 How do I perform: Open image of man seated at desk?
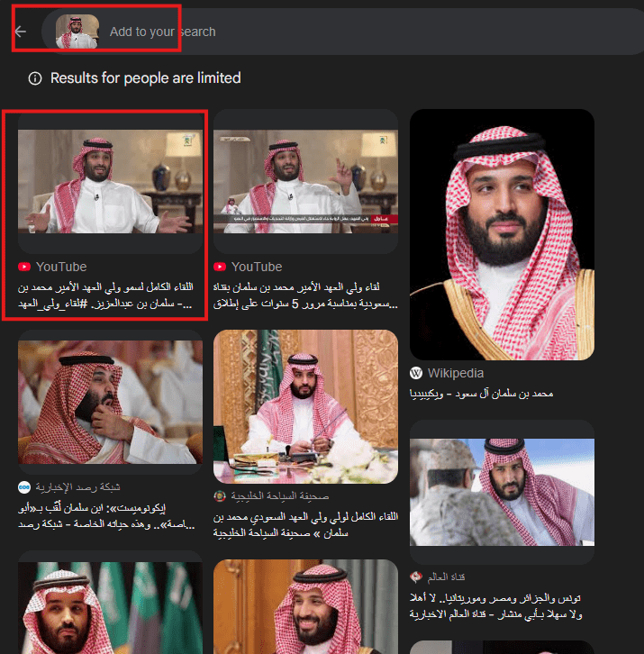click(305, 406)
